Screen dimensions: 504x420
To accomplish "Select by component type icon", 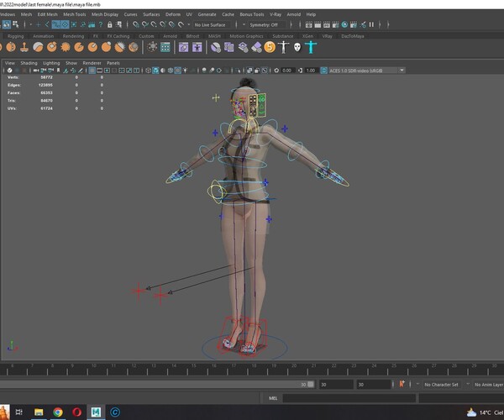I will pos(15,24).
